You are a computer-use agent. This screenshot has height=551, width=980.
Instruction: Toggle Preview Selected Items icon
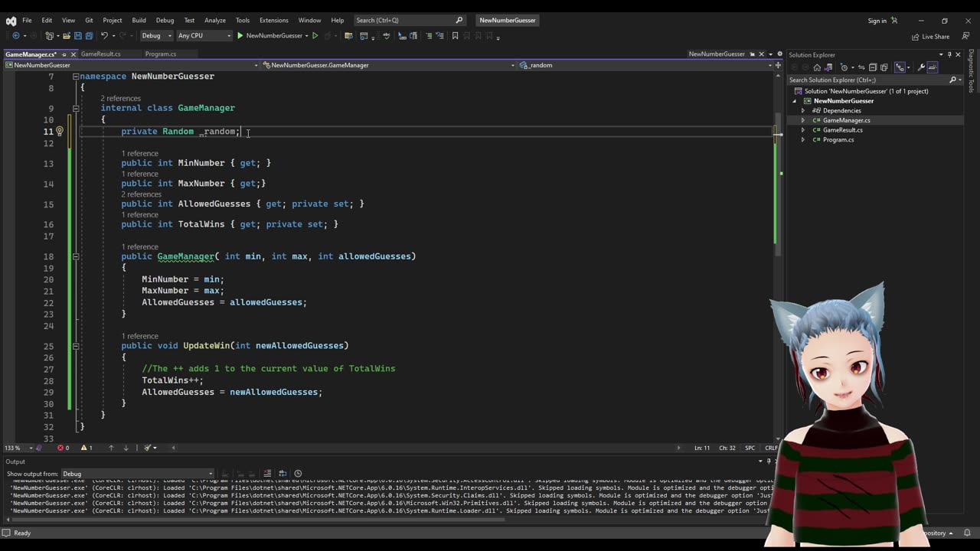coord(933,67)
